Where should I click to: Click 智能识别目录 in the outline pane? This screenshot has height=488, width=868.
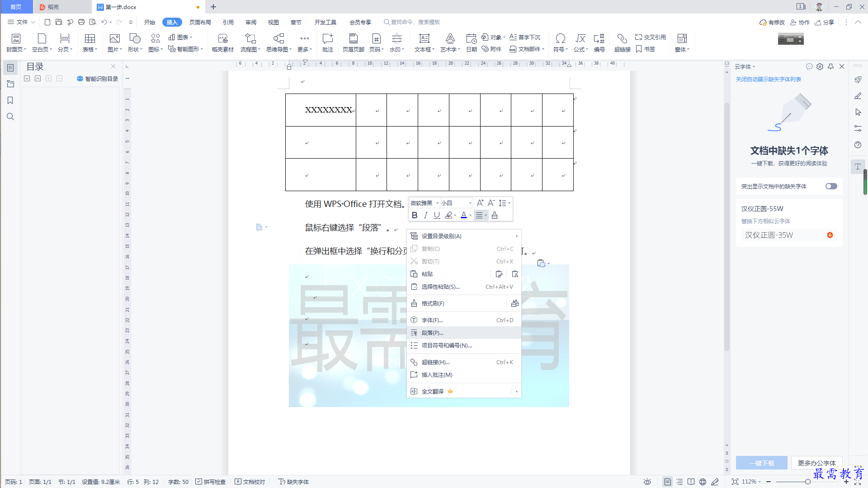pos(97,79)
